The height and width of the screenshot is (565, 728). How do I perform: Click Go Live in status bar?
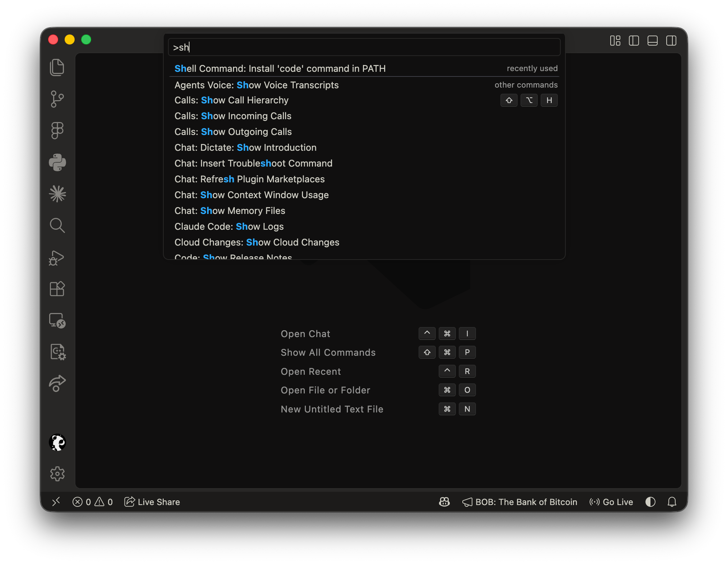coord(611,502)
